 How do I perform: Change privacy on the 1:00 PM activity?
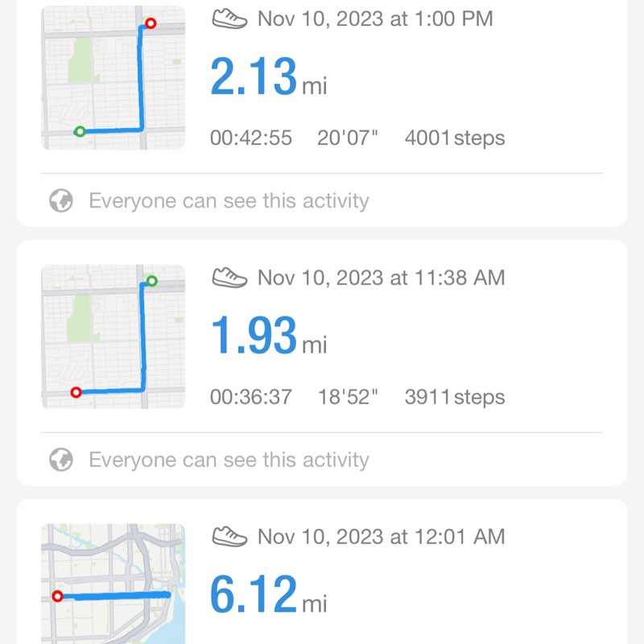(x=229, y=200)
